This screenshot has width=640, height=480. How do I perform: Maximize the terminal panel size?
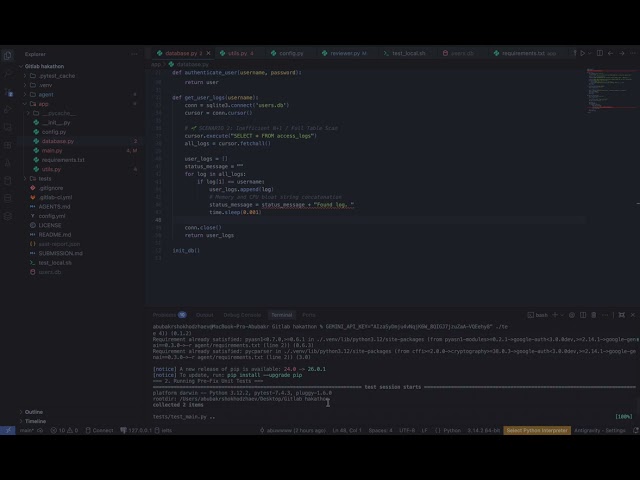coord(622,315)
